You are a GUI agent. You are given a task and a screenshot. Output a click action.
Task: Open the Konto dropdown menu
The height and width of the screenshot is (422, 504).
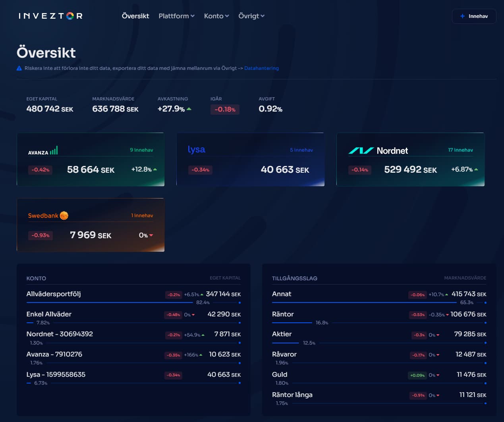216,16
